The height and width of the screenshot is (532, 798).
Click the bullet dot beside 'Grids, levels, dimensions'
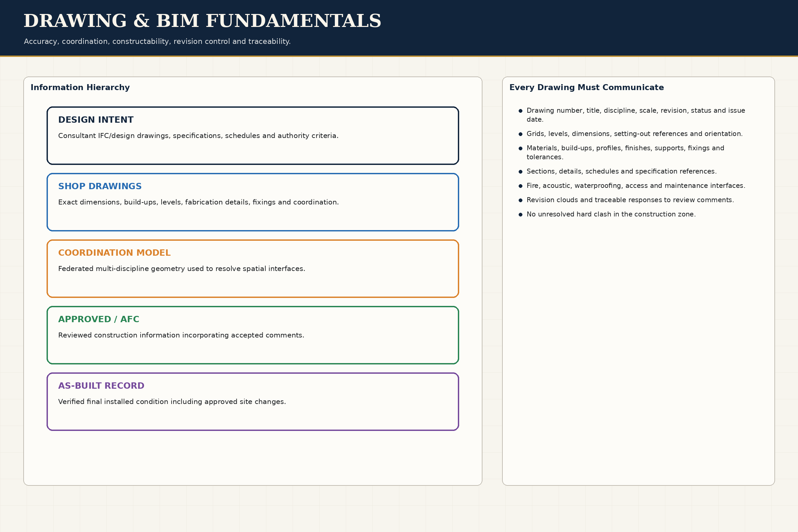coord(520,134)
